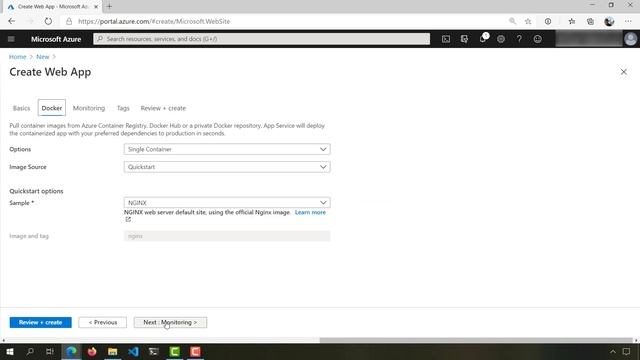Open Windows taskbar search
The image size is (640, 360).
30,351
